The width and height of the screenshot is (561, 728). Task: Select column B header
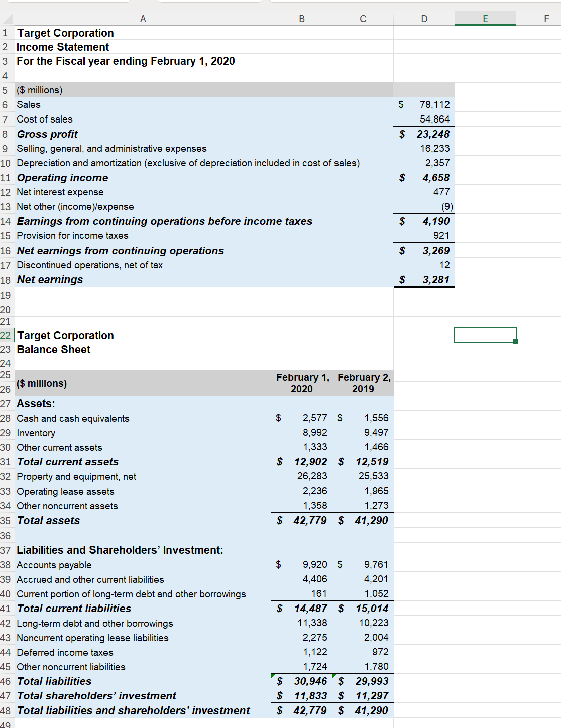tap(301, 19)
